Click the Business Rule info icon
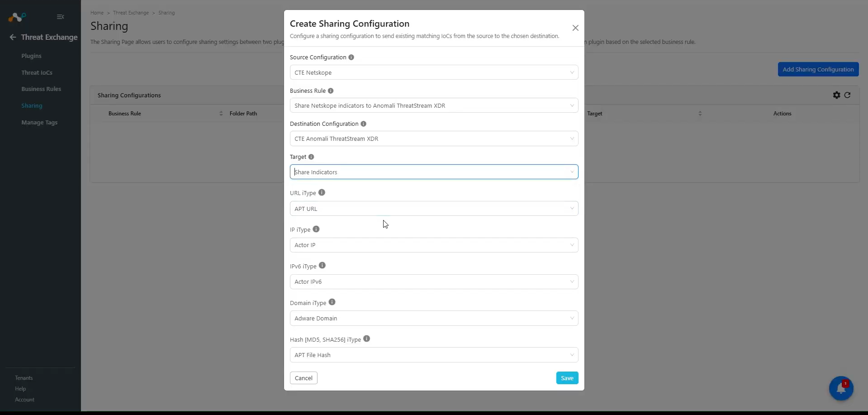The image size is (868, 415). [x=331, y=91]
